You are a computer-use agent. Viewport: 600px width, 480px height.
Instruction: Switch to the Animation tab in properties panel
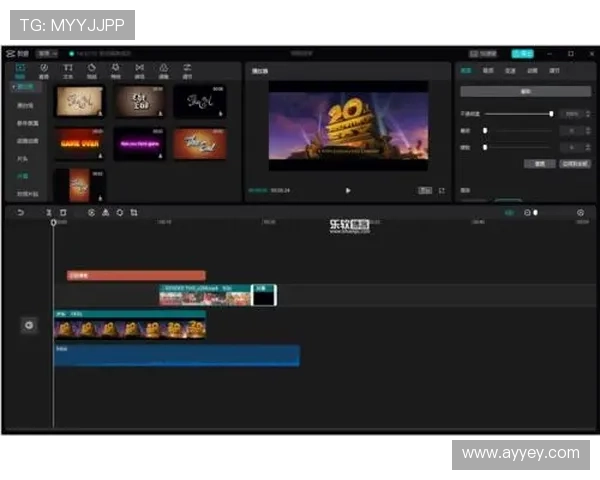point(532,70)
